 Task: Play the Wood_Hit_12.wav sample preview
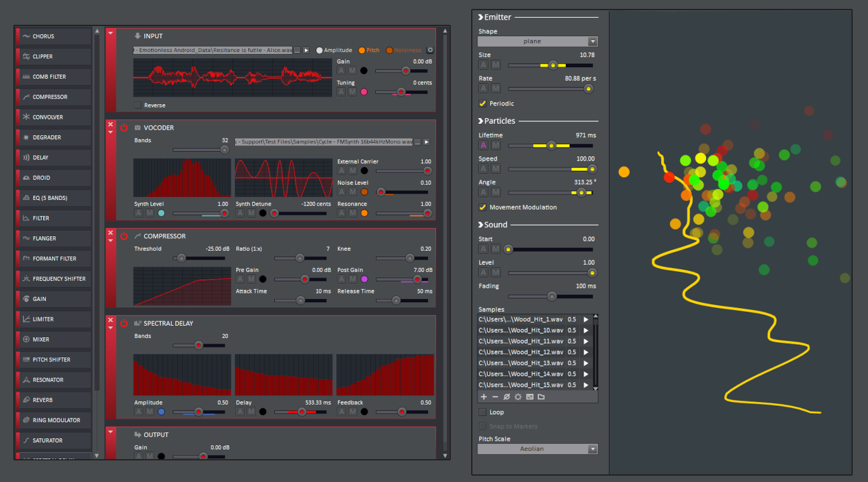click(585, 352)
